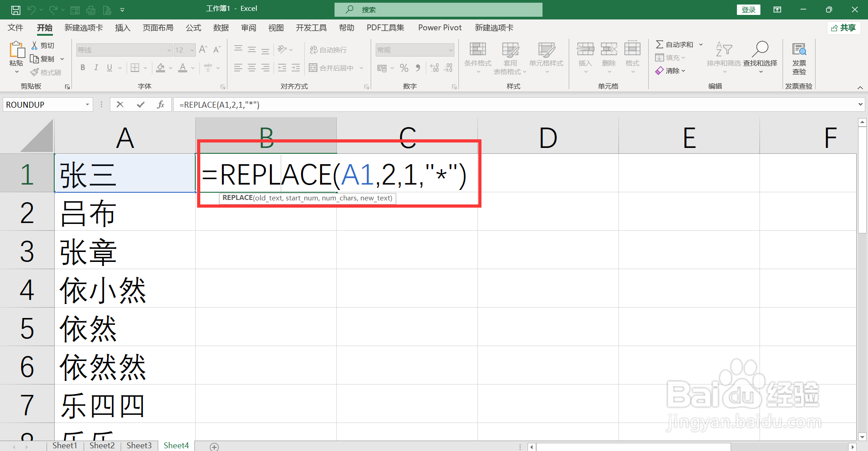Image resolution: width=868 pixels, height=451 pixels.
Task: Open the font name dropdown
Action: [169, 50]
